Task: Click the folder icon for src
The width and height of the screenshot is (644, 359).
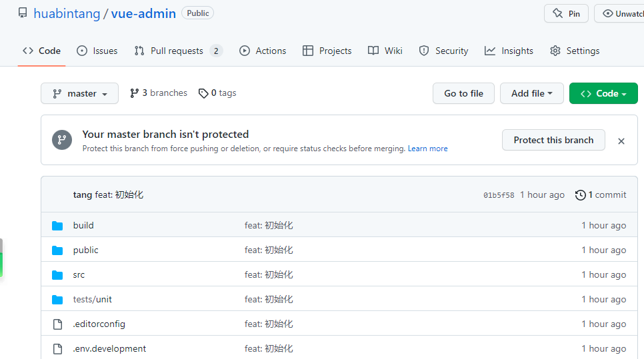Action: pos(57,274)
